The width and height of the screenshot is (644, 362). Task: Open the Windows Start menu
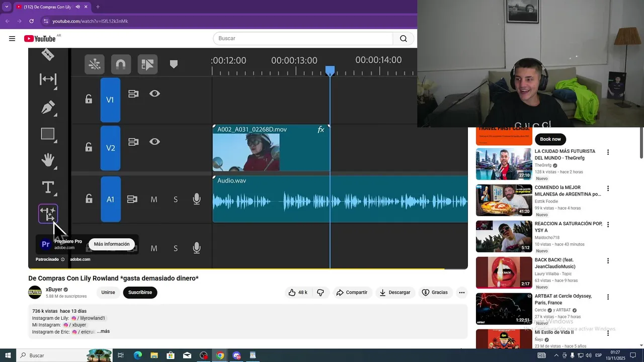point(8,355)
